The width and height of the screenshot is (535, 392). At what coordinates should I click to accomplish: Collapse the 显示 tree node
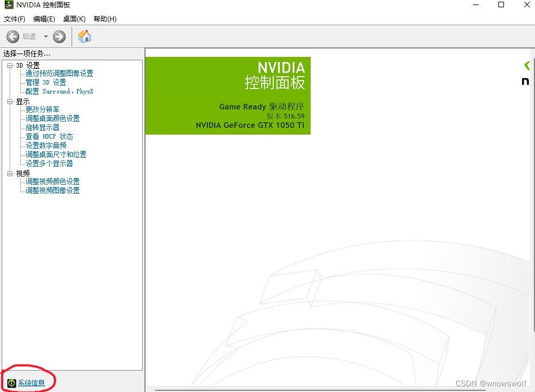click(x=10, y=101)
